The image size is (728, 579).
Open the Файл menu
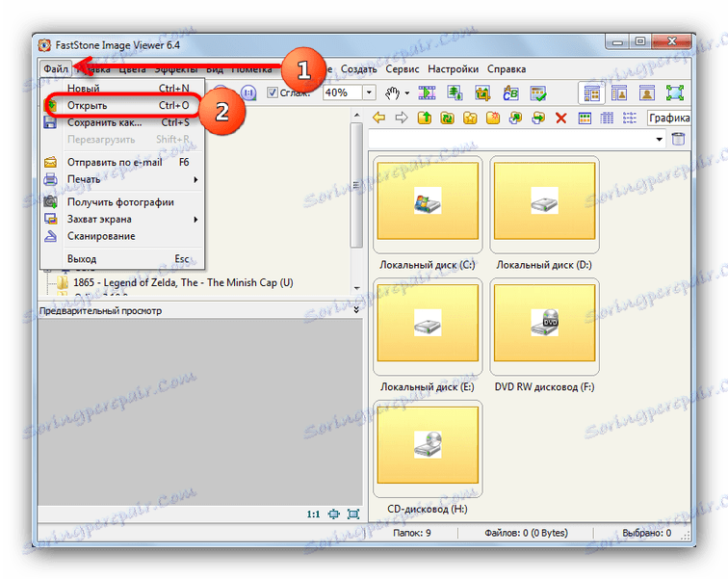56,69
